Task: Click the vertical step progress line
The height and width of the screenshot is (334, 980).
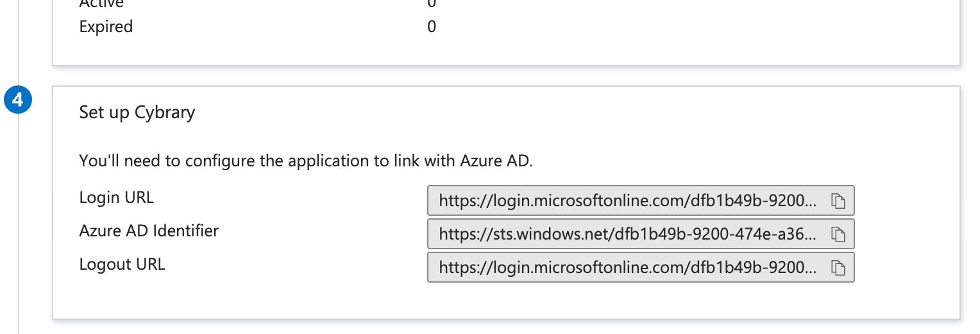Action: (x=19, y=225)
